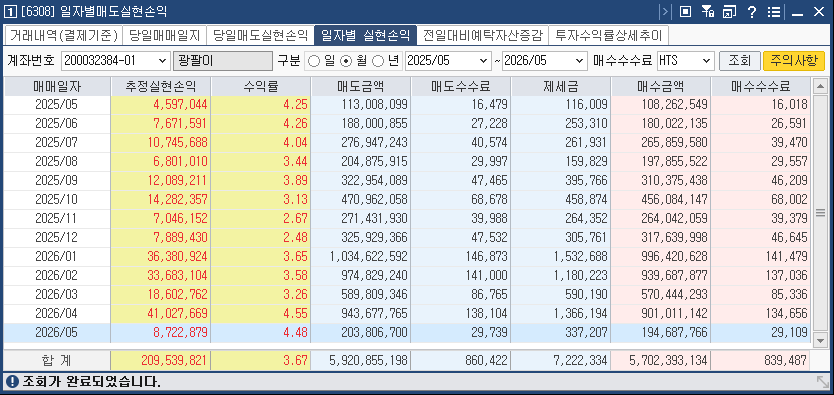Switch to 당일매매일지 tab
Screen dimensions: 834x395
point(164,36)
